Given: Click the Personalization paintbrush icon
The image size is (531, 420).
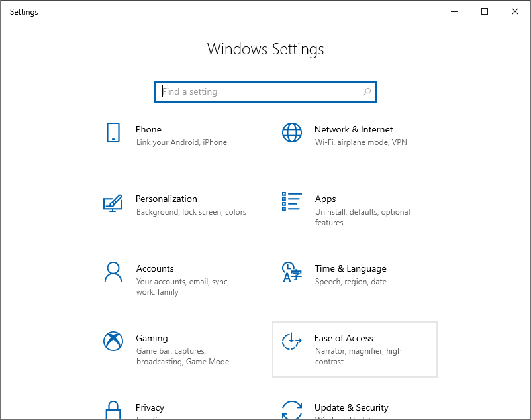Looking at the screenshot, I should (113, 203).
